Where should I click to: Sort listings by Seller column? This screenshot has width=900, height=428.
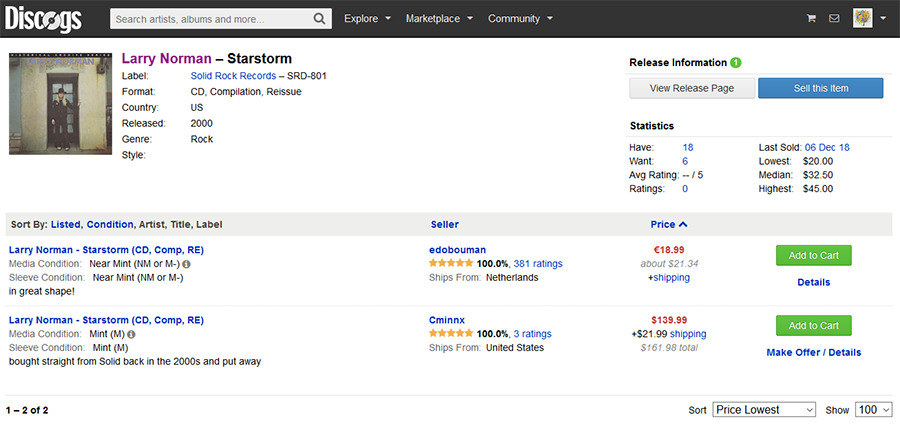pos(445,224)
